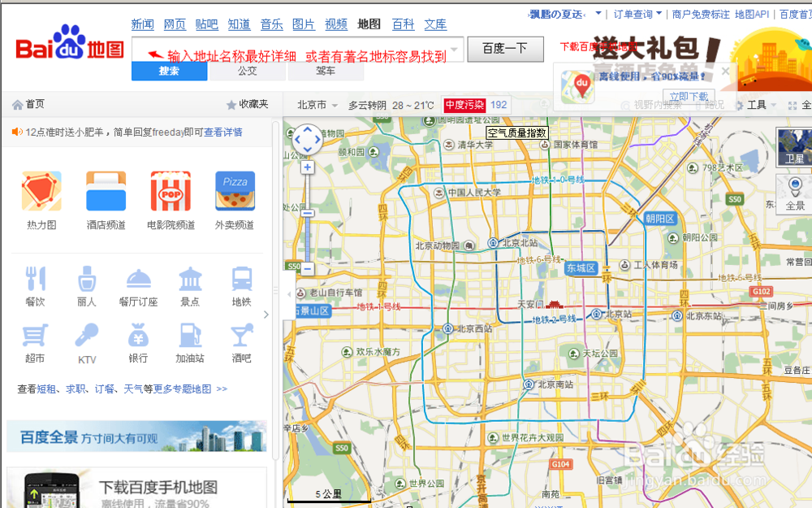Open the 热力图 heat map icon
The height and width of the screenshot is (508, 812).
[41, 191]
